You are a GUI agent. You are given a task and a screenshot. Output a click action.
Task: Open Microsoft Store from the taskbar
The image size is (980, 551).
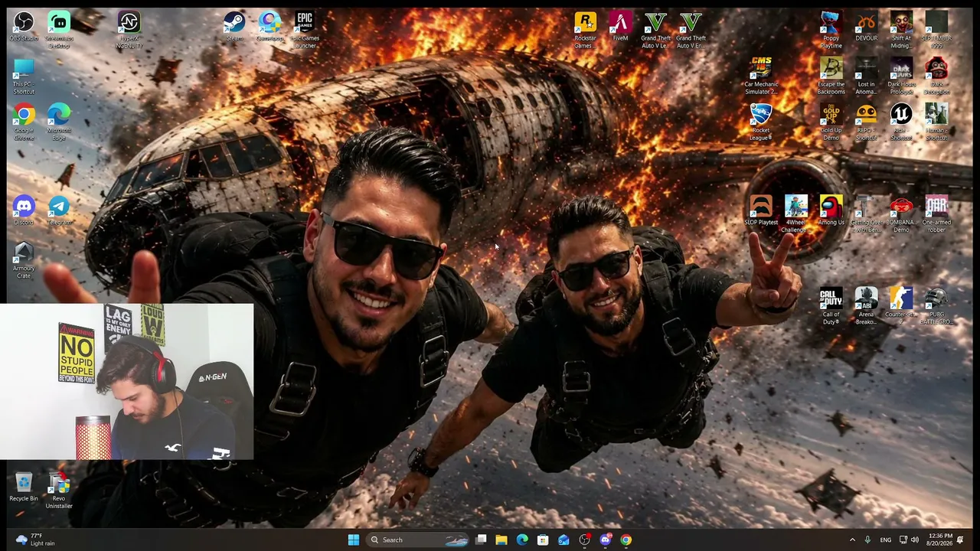coord(543,540)
